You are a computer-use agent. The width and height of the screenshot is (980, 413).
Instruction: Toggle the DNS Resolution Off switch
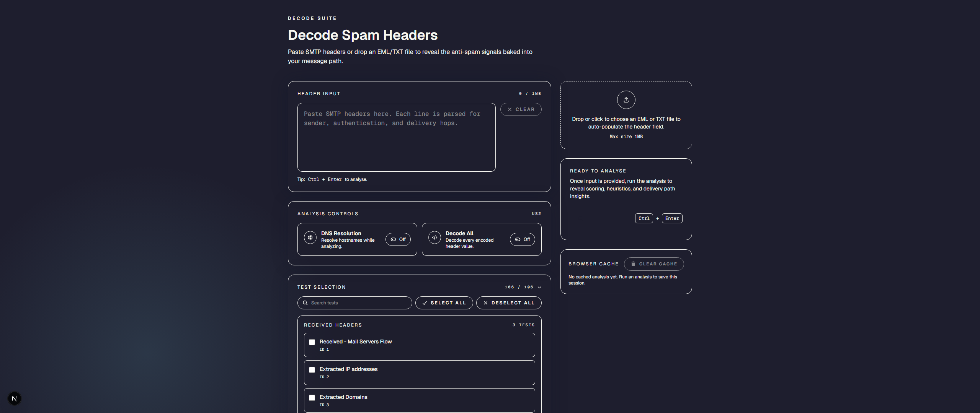point(398,239)
